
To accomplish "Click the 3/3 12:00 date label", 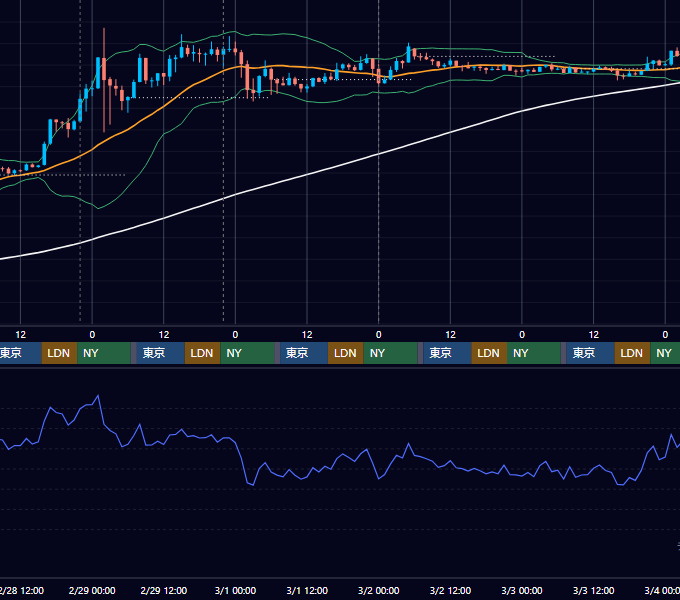I will click(x=593, y=590).
